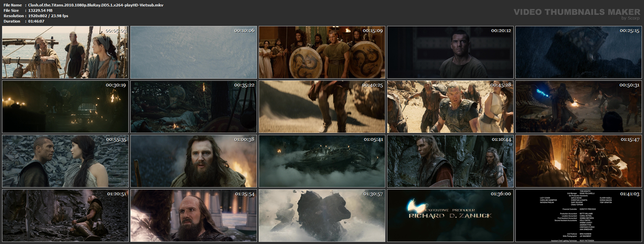The height and width of the screenshot is (244, 644).
Task: Select the warriors thumbnail at 00:45:28
Action: tap(450, 107)
